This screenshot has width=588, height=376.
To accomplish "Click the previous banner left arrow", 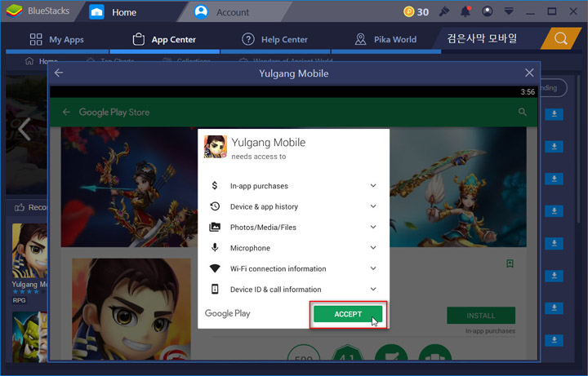I will (24, 129).
